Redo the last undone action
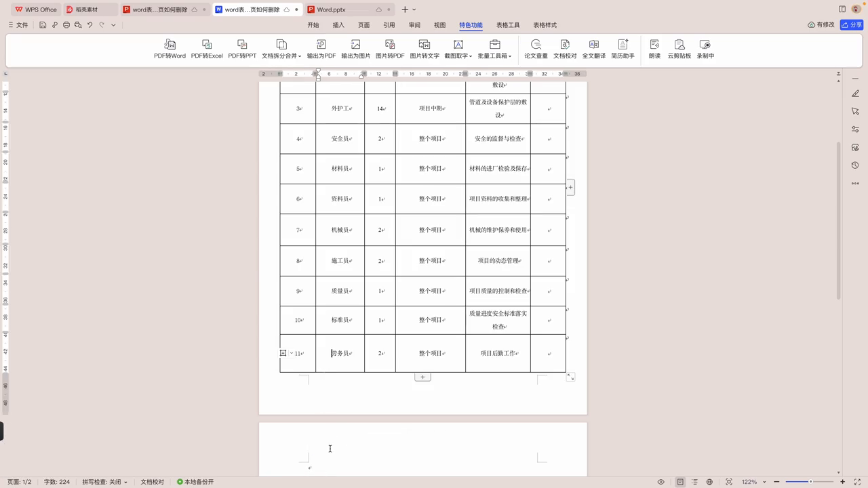 pos(102,25)
